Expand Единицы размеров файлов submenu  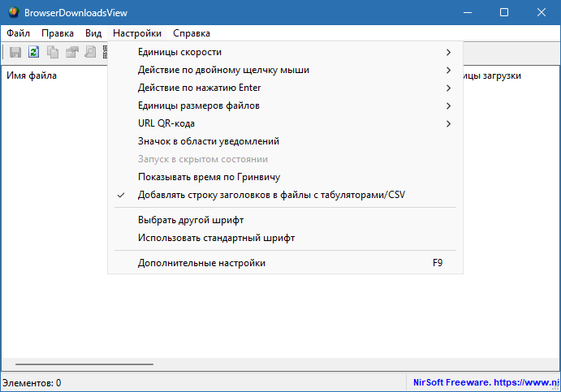click(x=285, y=106)
